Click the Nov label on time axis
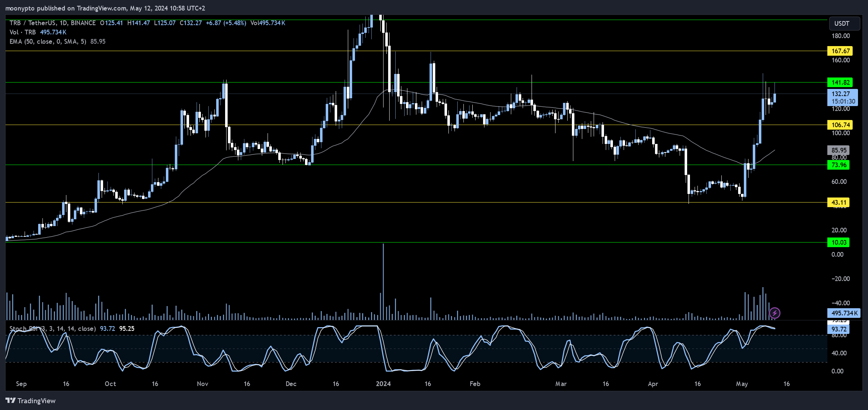The width and height of the screenshot is (868, 410). (x=202, y=384)
